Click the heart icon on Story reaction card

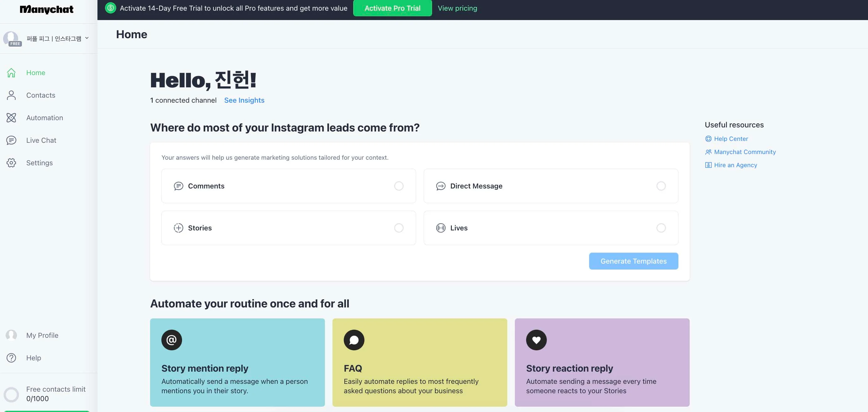pyautogui.click(x=536, y=340)
